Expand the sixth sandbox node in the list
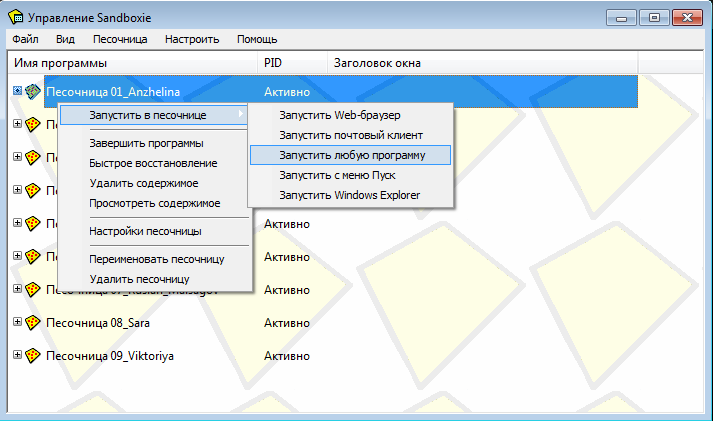 click(17, 256)
